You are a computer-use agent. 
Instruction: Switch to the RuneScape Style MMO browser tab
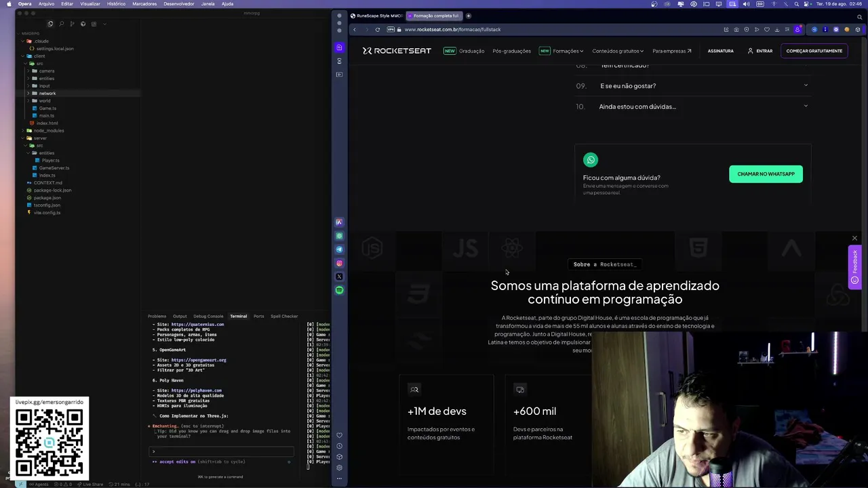pyautogui.click(x=376, y=16)
